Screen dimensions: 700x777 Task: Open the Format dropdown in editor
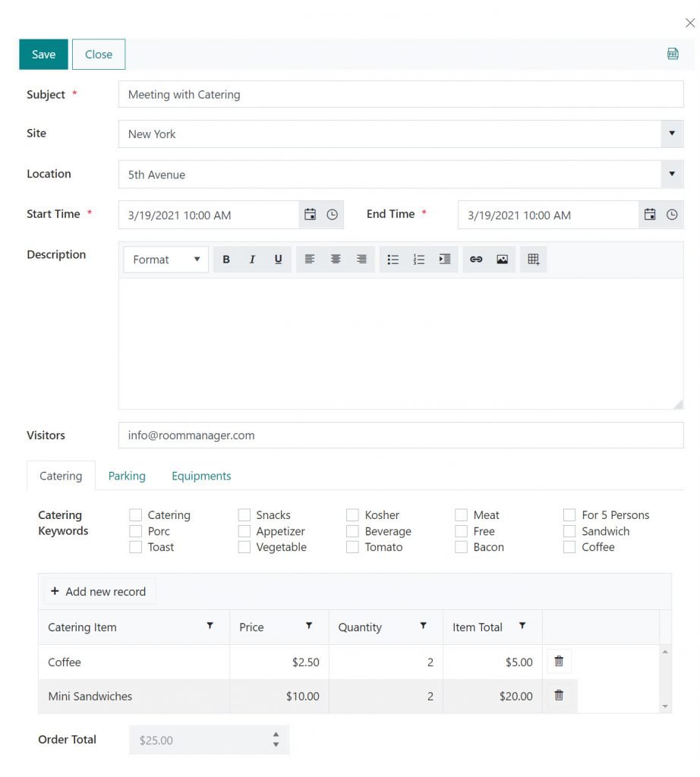(166, 260)
